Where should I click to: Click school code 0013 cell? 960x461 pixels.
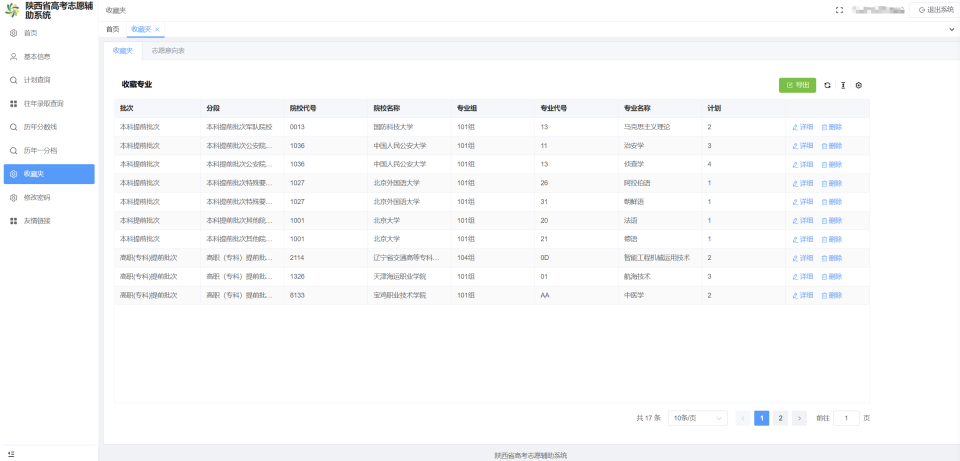coord(326,127)
